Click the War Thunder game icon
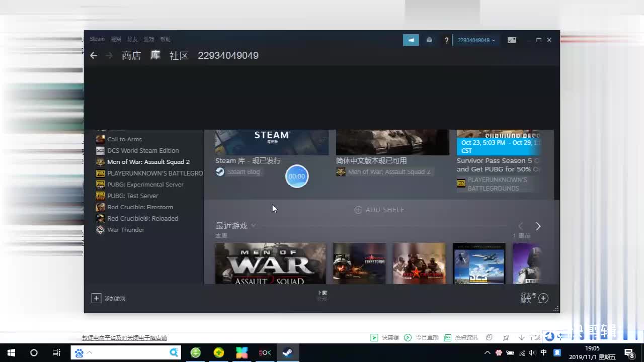 coord(100,230)
